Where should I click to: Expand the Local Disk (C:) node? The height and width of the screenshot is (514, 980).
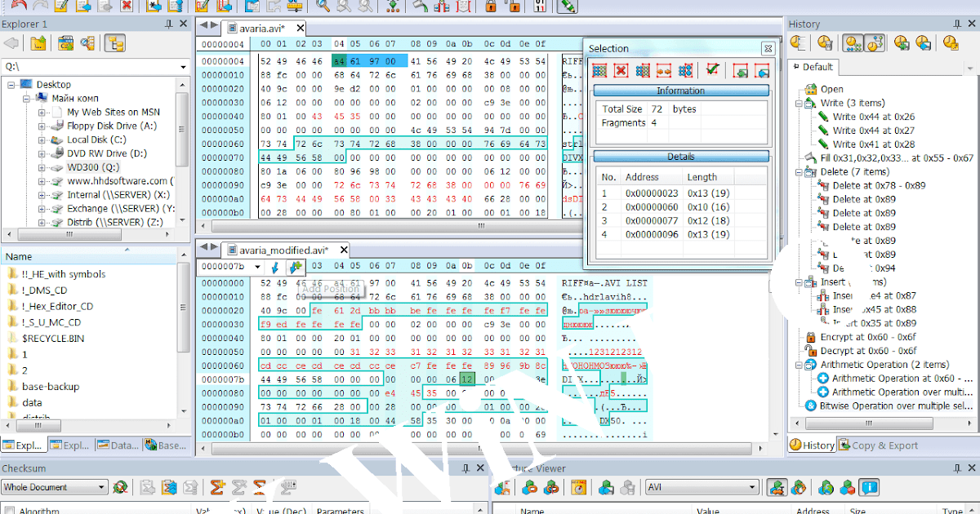(x=42, y=140)
